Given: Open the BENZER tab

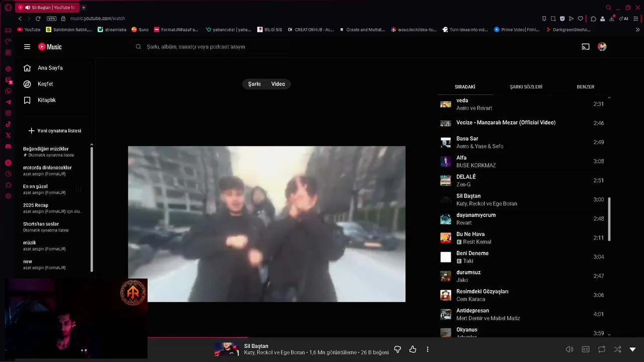Looking at the screenshot, I should tap(586, 87).
